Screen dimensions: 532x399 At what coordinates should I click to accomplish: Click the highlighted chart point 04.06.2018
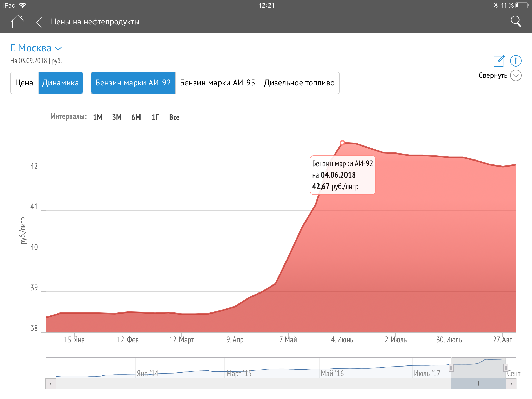(x=342, y=143)
